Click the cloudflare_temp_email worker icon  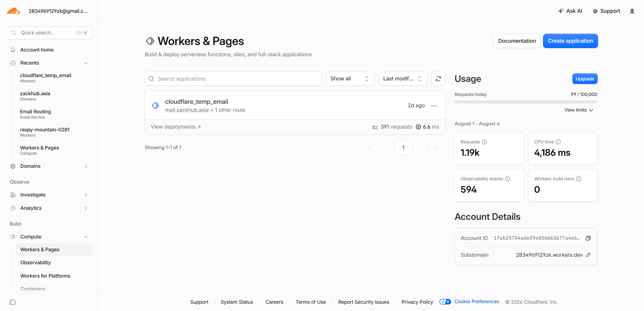pos(155,106)
